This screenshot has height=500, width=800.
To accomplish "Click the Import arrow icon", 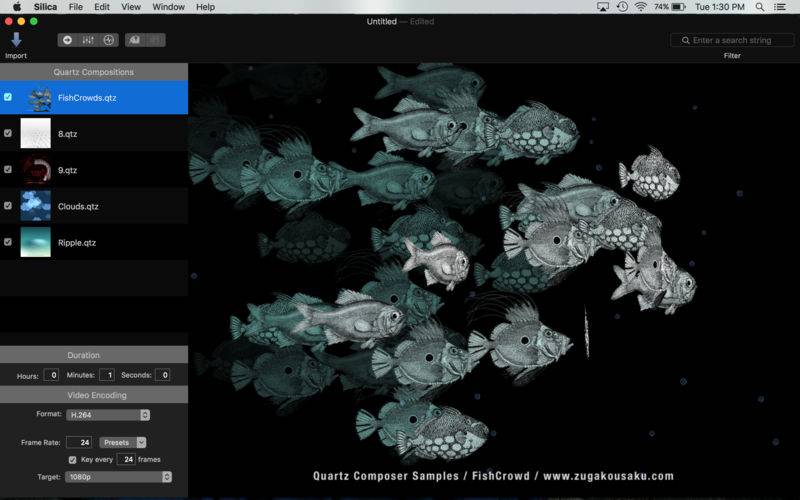I will click(x=16, y=40).
